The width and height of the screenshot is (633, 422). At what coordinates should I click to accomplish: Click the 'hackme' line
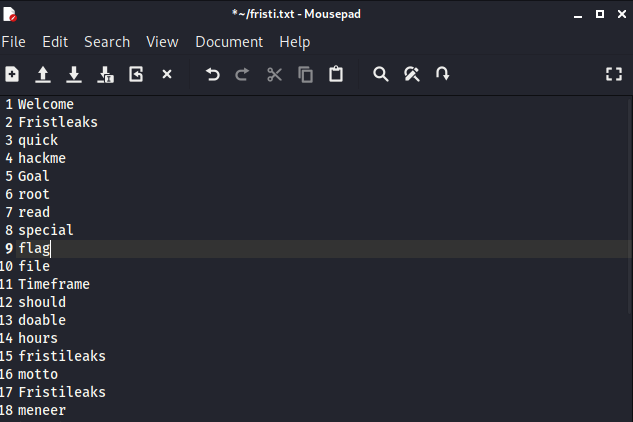point(42,158)
